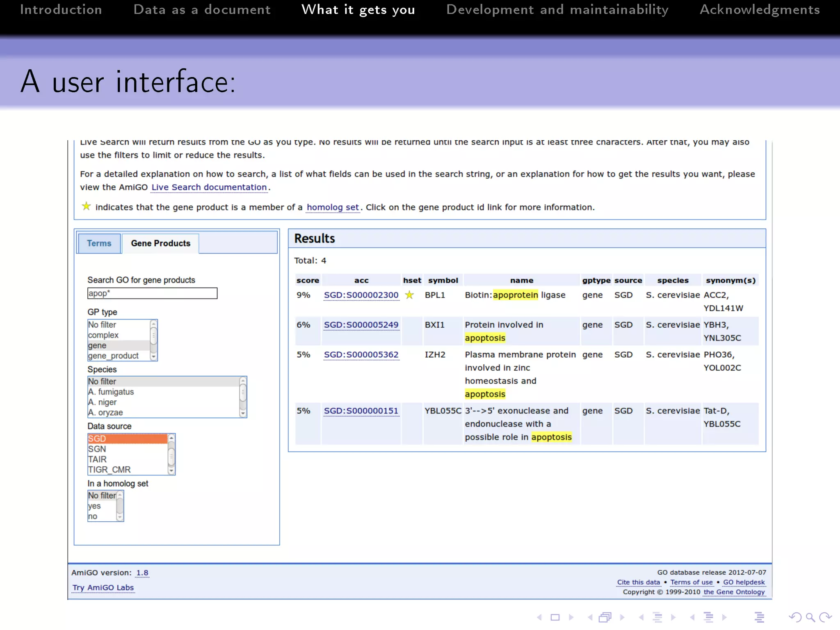Viewport: 840px width, 630px height.
Task: Select no in homolog set list
Action: tap(102, 516)
